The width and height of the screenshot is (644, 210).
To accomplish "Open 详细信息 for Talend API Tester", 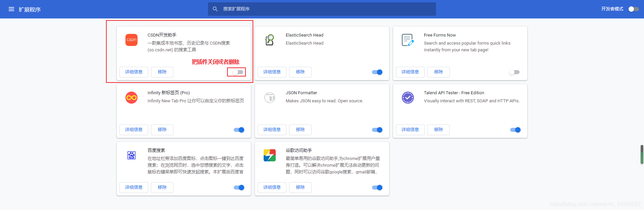I will coord(410,130).
